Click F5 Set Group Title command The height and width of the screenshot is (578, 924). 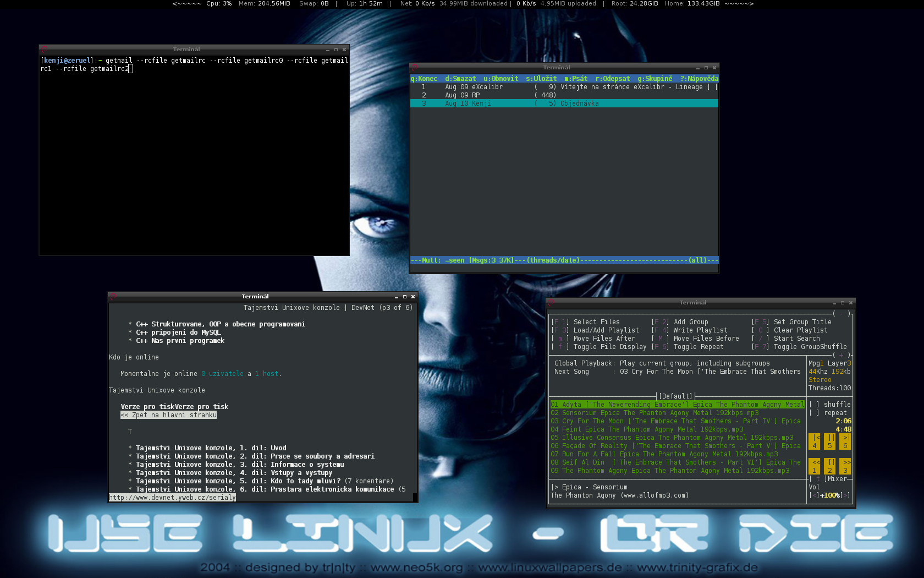(791, 322)
